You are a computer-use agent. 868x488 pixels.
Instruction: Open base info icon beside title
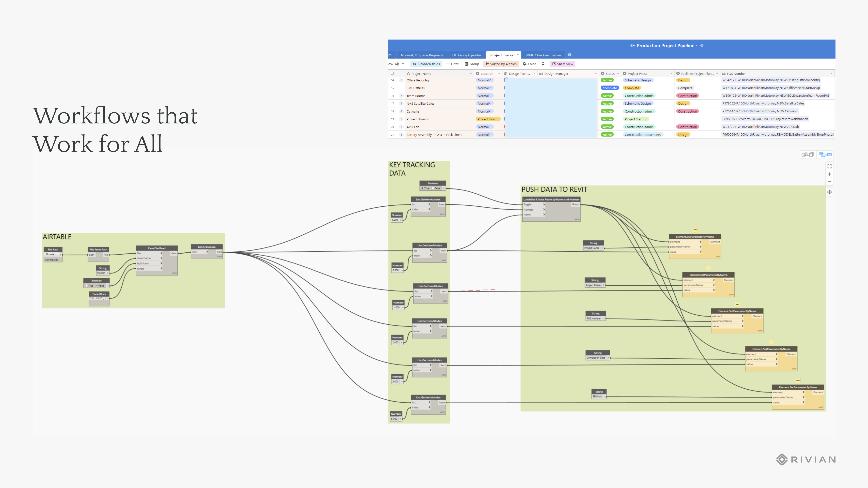point(702,46)
